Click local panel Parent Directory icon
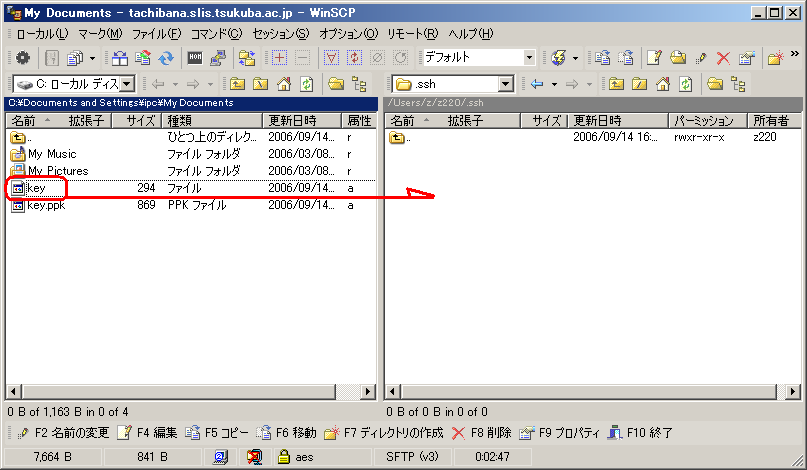Screen dimensions: 807x470 [237, 84]
